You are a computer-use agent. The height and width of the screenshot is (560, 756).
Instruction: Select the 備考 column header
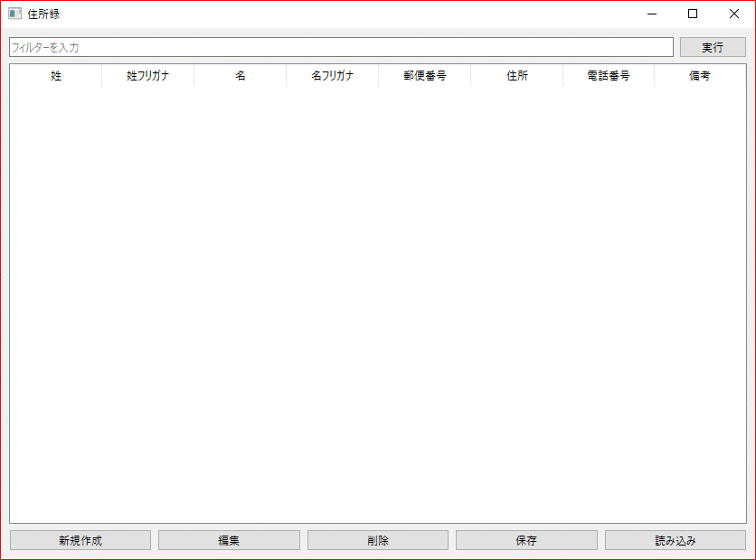click(x=700, y=76)
